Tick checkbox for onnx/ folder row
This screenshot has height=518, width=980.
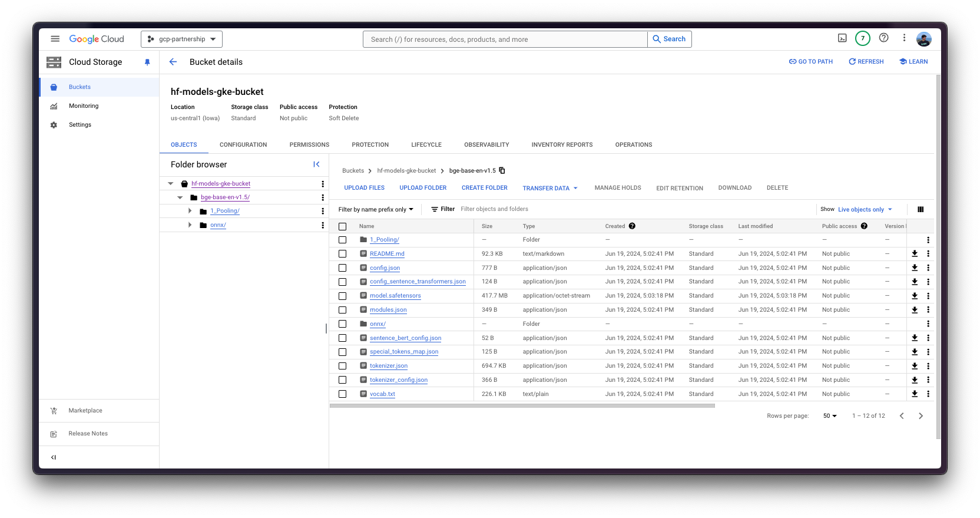tap(342, 324)
